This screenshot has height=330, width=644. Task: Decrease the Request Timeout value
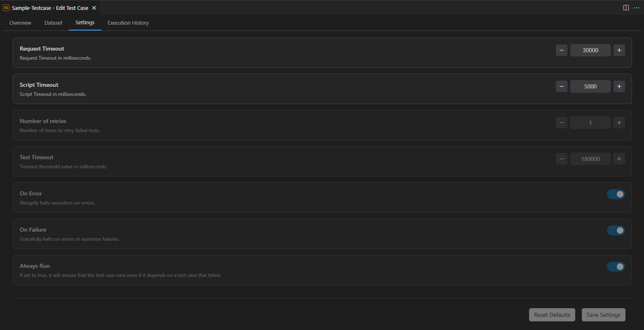[561, 50]
